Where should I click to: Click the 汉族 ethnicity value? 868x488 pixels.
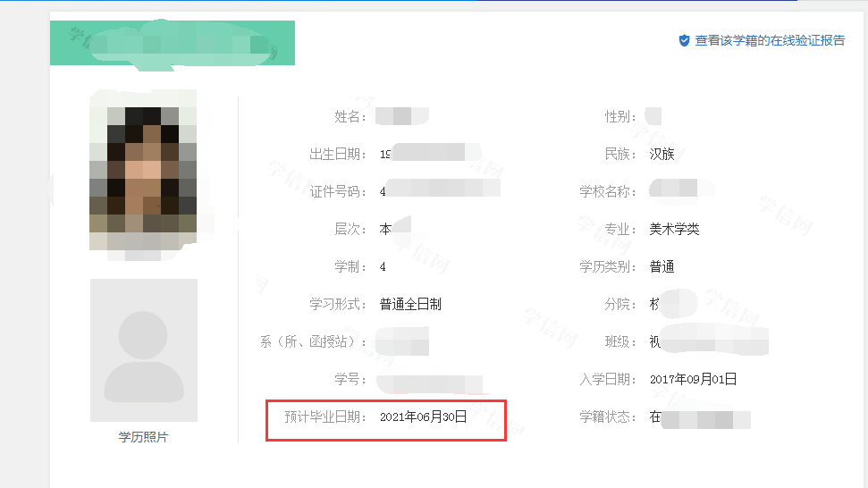[662, 154]
